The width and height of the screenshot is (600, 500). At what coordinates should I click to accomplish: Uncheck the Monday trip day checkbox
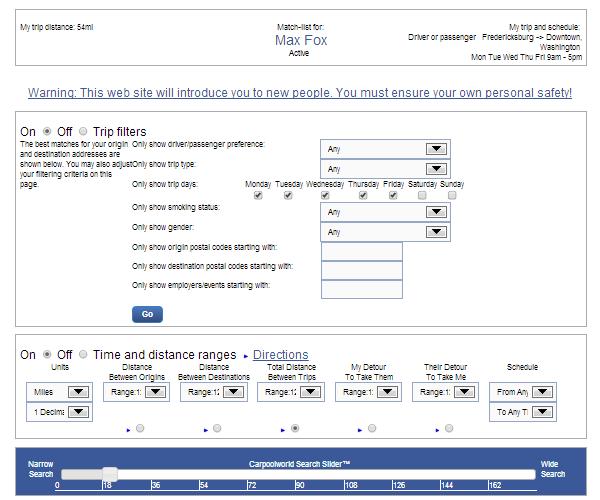click(x=258, y=196)
